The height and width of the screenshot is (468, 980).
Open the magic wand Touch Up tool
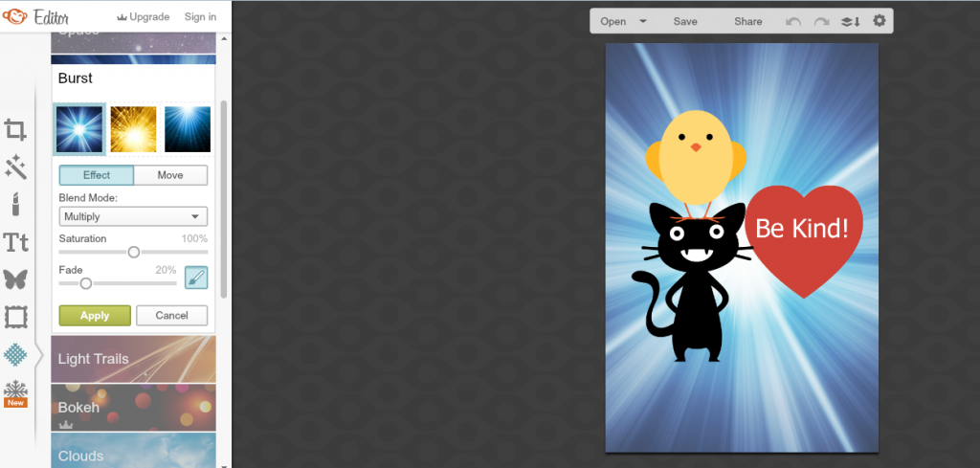click(x=15, y=167)
